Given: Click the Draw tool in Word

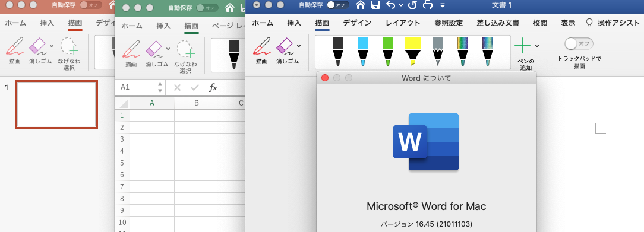Looking at the screenshot, I should point(261,51).
